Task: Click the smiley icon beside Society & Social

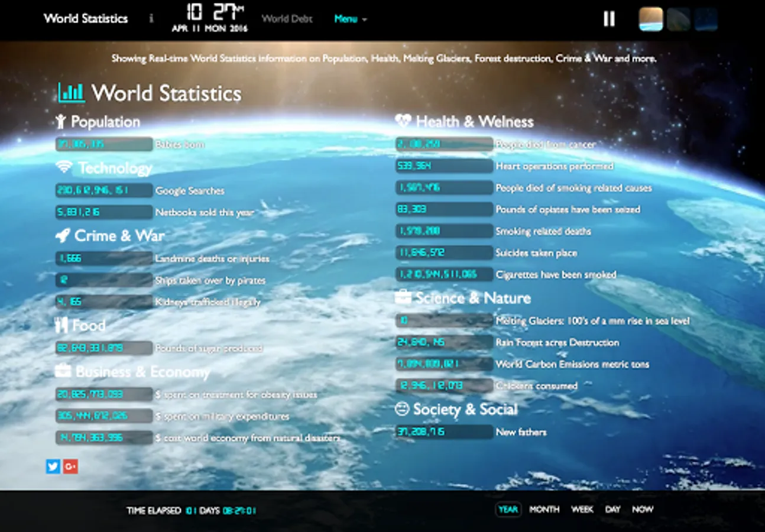Action: pyautogui.click(x=401, y=409)
